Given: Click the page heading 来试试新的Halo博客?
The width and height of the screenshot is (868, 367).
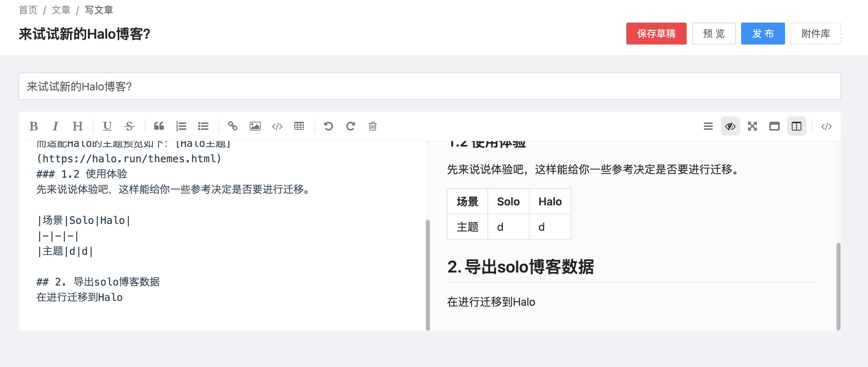Looking at the screenshot, I should click(x=84, y=34).
